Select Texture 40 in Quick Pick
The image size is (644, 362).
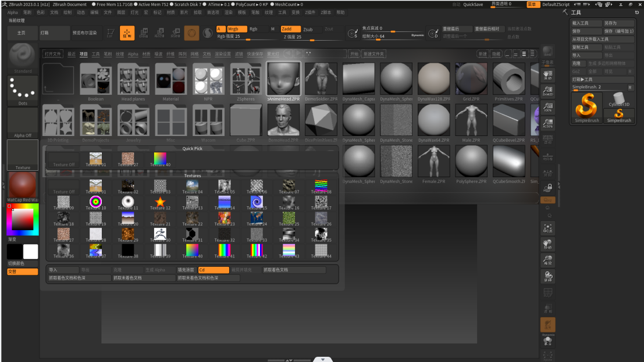pos(160,159)
